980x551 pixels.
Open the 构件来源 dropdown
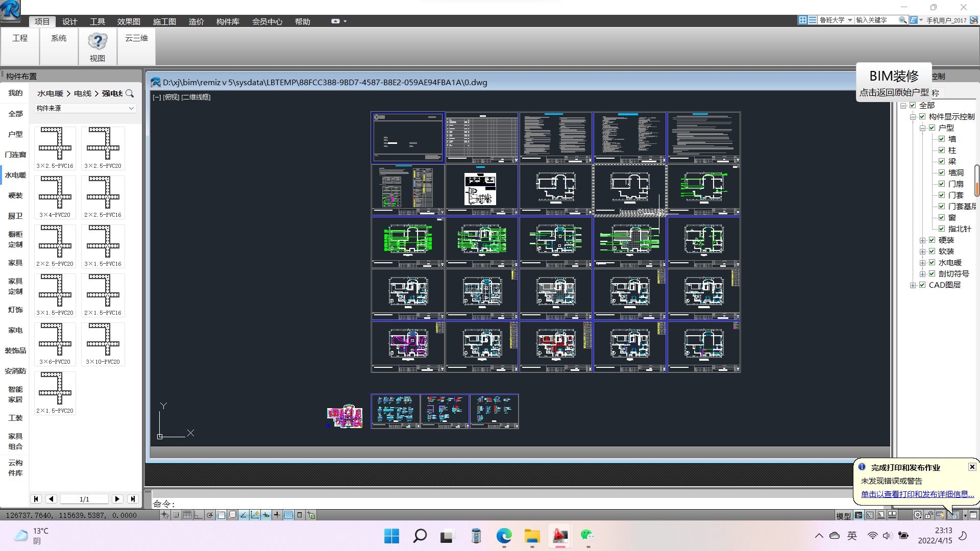click(85, 108)
